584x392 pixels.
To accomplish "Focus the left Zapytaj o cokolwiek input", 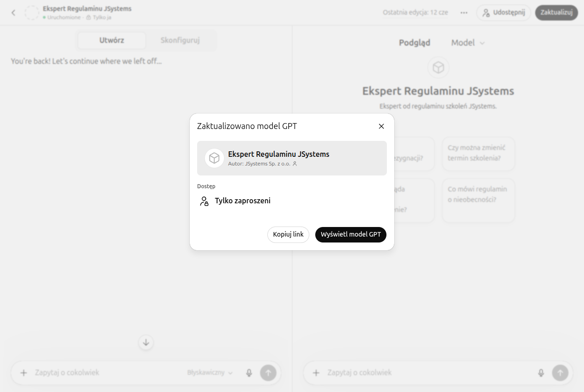I will coord(107,373).
